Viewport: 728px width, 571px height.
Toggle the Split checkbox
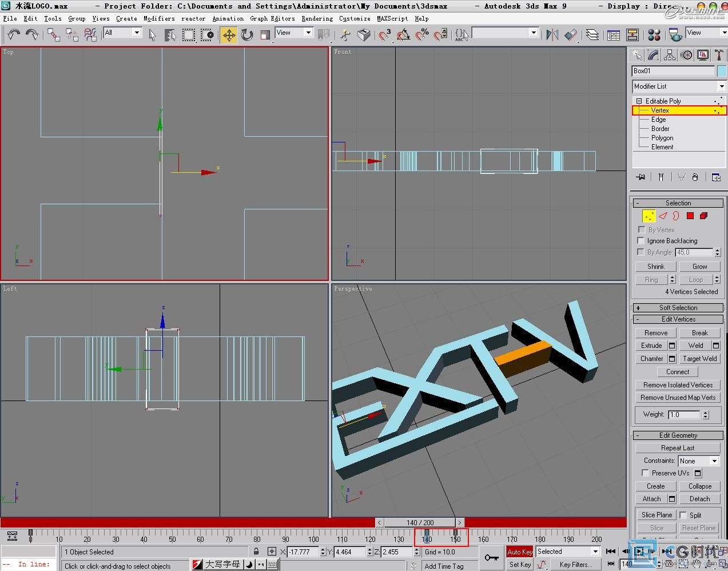tap(683, 515)
